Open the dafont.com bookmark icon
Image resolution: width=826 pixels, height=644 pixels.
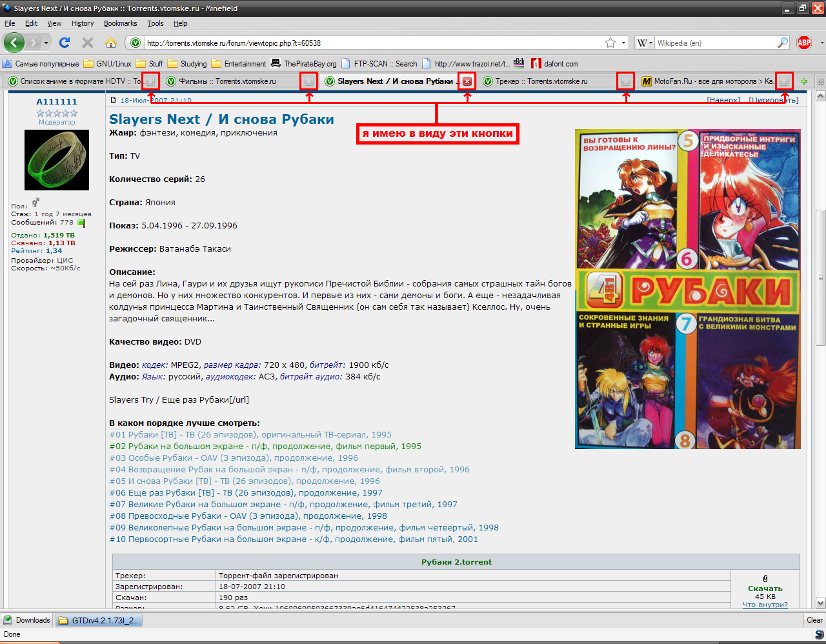tap(536, 63)
